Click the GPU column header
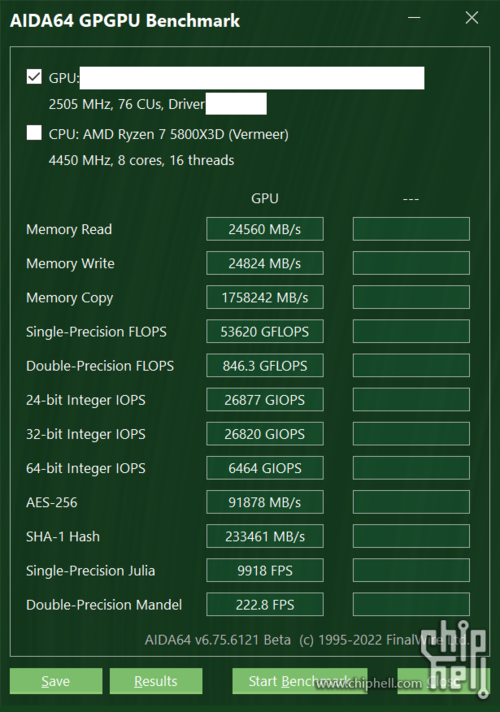 pyautogui.click(x=265, y=198)
